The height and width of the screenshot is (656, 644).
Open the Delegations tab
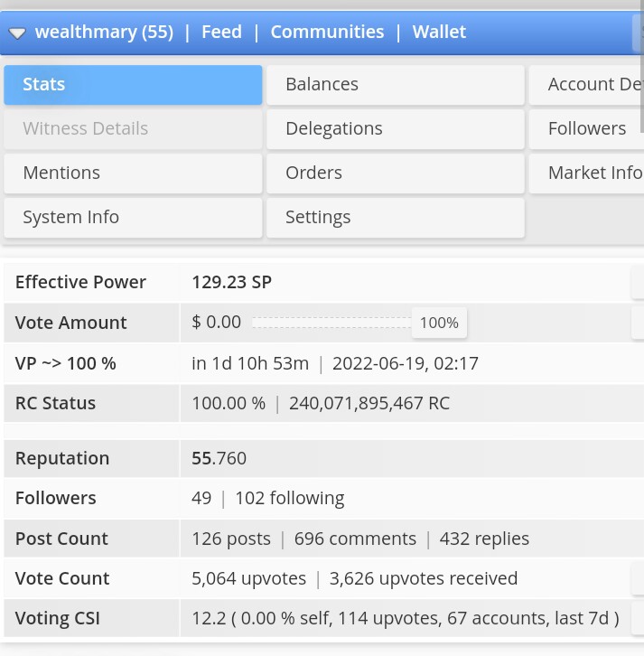coord(396,129)
